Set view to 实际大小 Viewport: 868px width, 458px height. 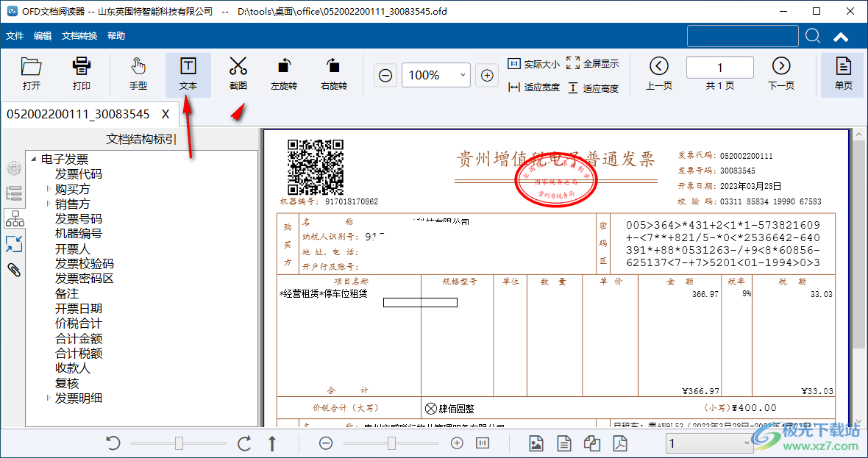[533, 64]
